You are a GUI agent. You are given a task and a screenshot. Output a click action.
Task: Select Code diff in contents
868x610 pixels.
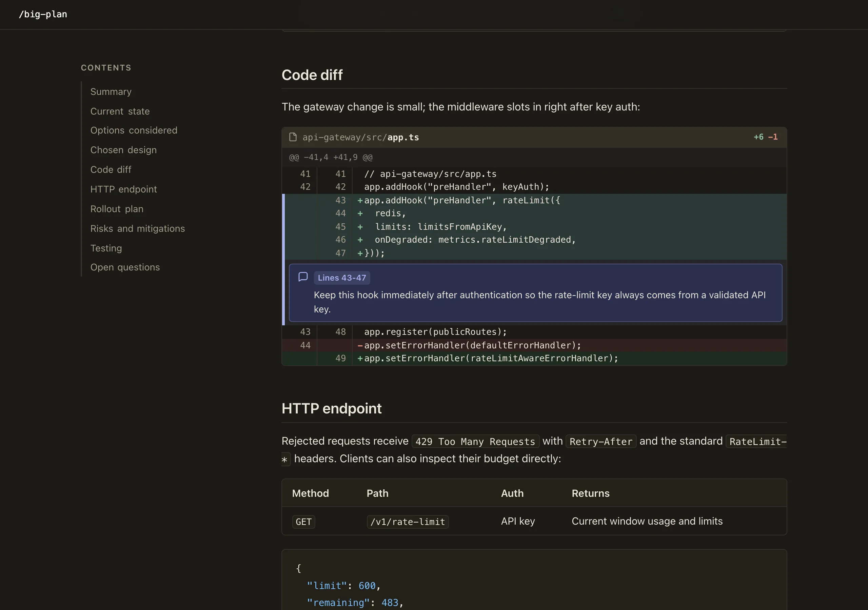pos(111,169)
